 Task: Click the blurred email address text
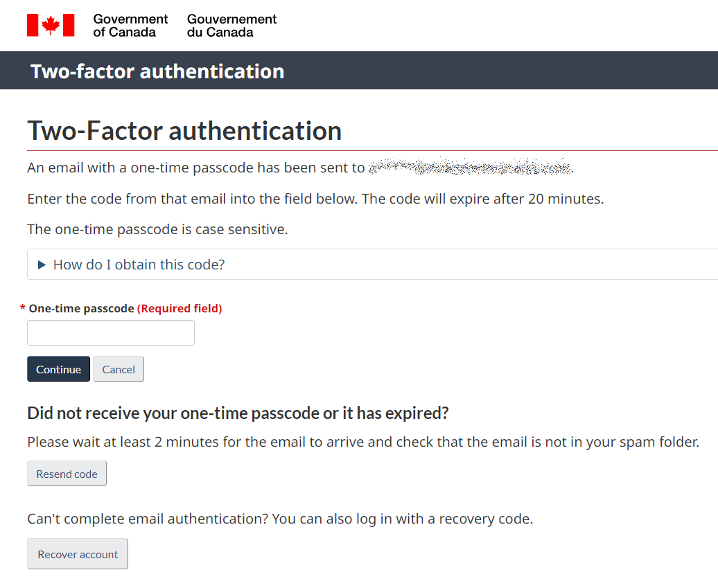click(471, 167)
